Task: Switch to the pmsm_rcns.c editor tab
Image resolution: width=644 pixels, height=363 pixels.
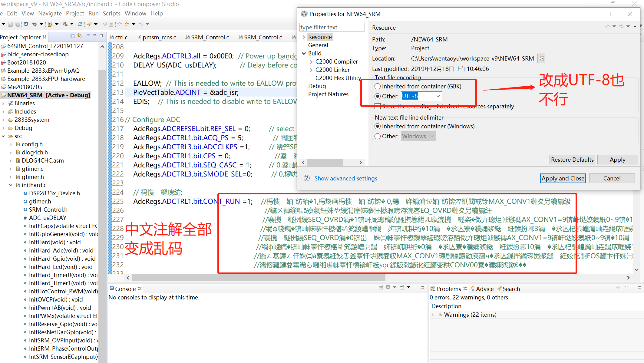Action: (x=159, y=37)
